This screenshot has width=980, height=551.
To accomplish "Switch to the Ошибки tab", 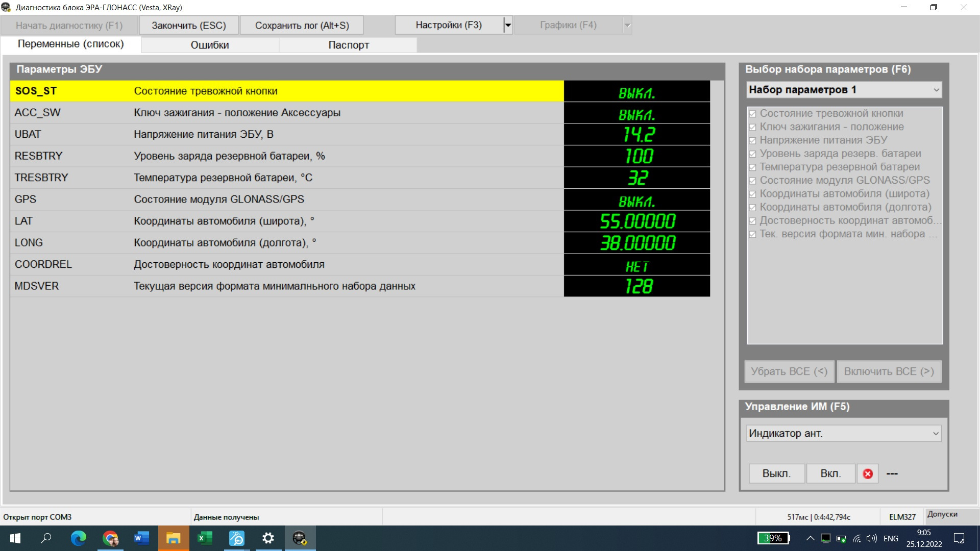I will click(210, 45).
